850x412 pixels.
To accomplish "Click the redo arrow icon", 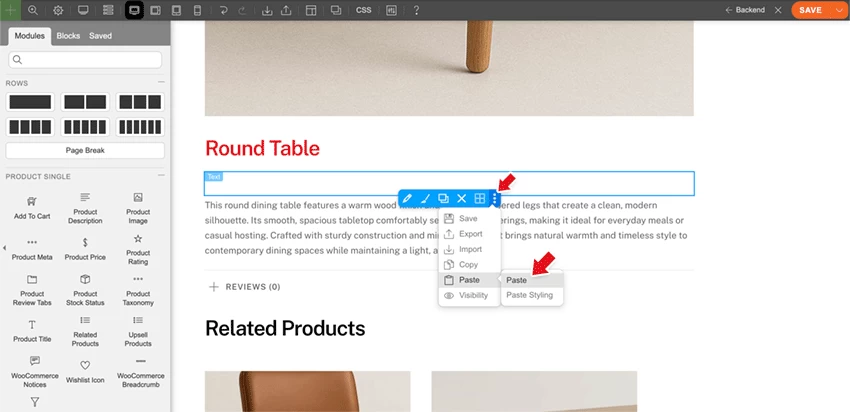I will (242, 10).
